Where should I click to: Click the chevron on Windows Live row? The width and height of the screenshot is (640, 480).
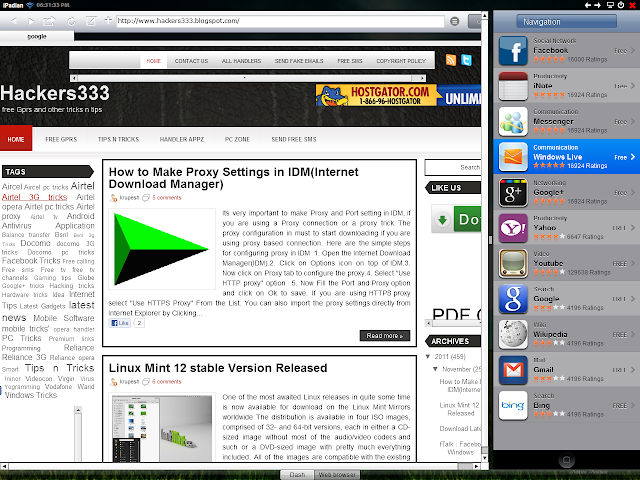tap(633, 157)
